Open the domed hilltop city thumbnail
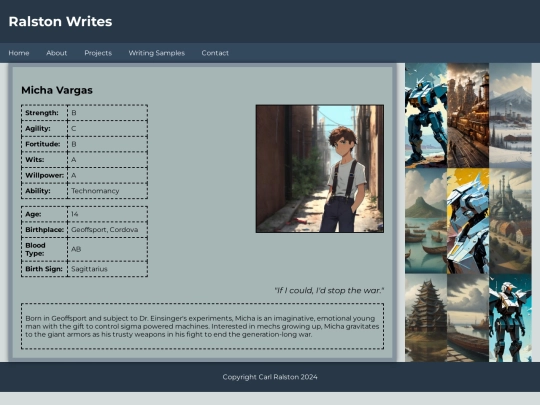This screenshot has width=540, height=405. pyautogui.click(x=510, y=221)
